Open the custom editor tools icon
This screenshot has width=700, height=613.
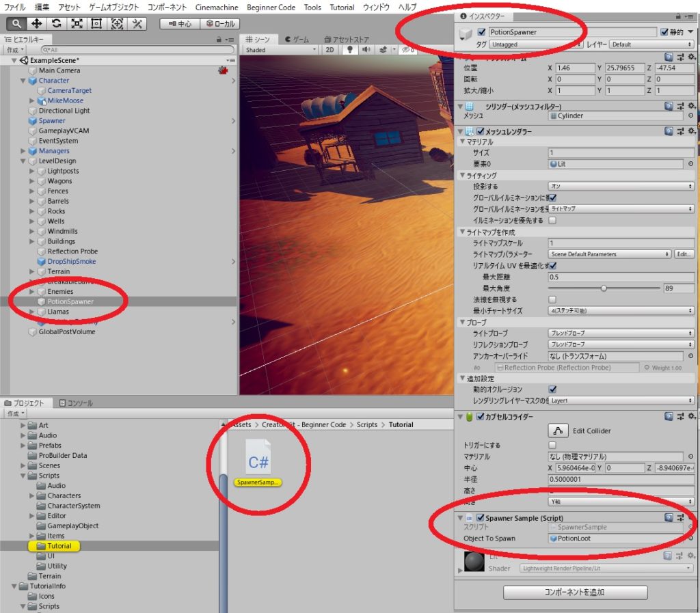pos(137,24)
